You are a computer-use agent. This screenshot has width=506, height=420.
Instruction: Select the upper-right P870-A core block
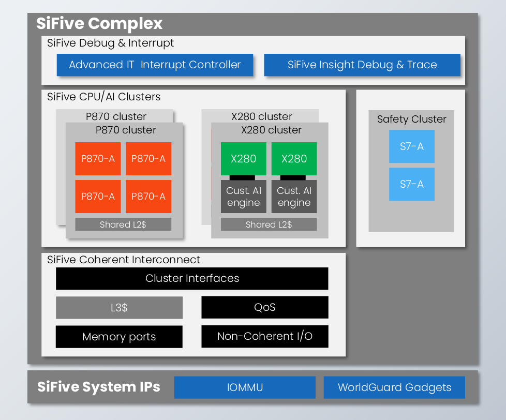click(x=148, y=159)
